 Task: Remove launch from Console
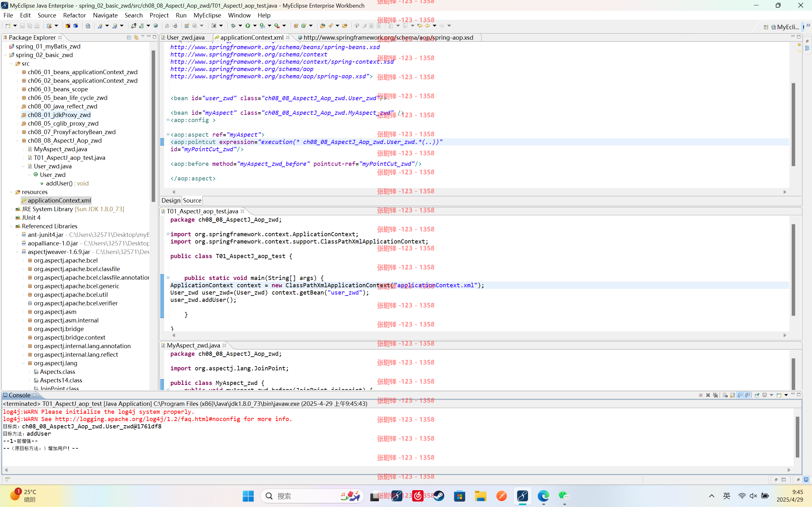(x=708, y=395)
